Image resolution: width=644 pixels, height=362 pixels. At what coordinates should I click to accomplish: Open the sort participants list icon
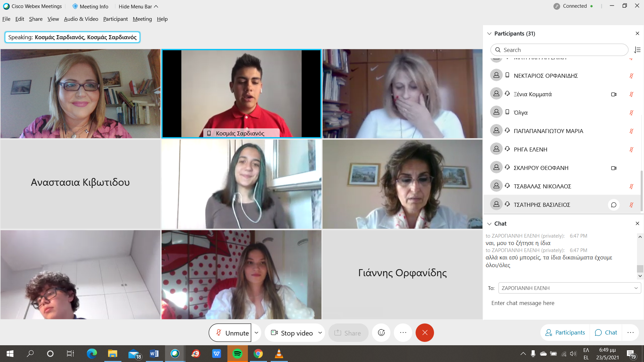[637, 50]
